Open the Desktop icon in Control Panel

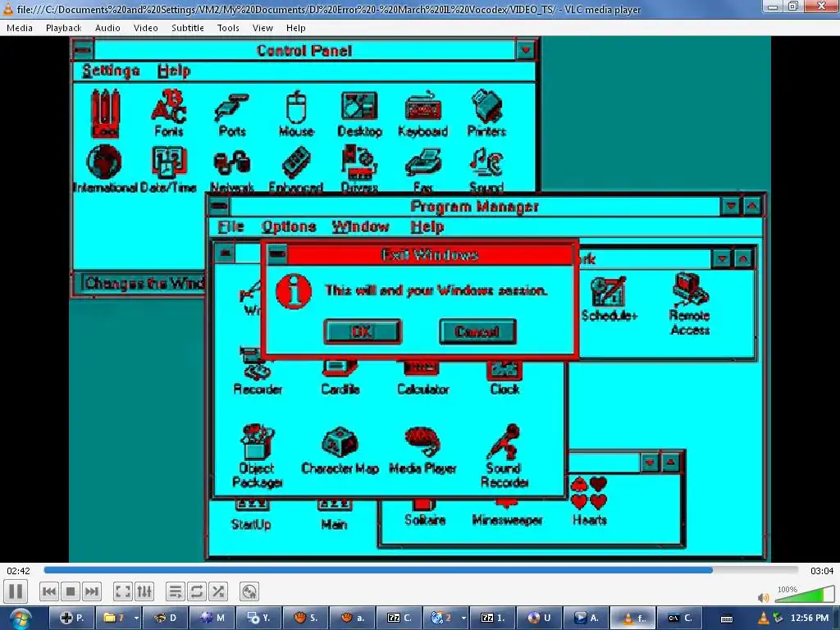pyautogui.click(x=359, y=113)
